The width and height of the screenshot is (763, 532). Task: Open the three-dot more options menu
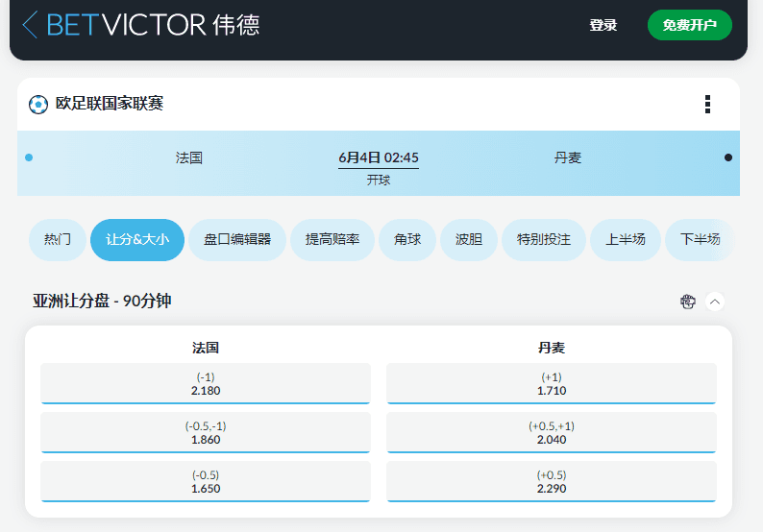[707, 104]
